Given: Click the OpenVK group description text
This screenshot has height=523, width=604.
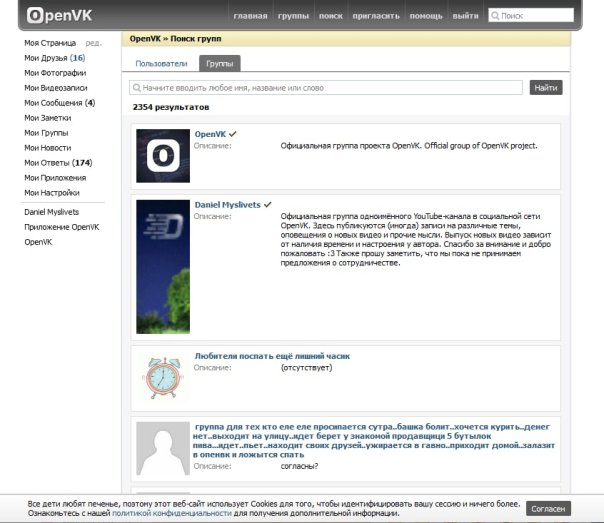Looking at the screenshot, I should (x=409, y=146).
